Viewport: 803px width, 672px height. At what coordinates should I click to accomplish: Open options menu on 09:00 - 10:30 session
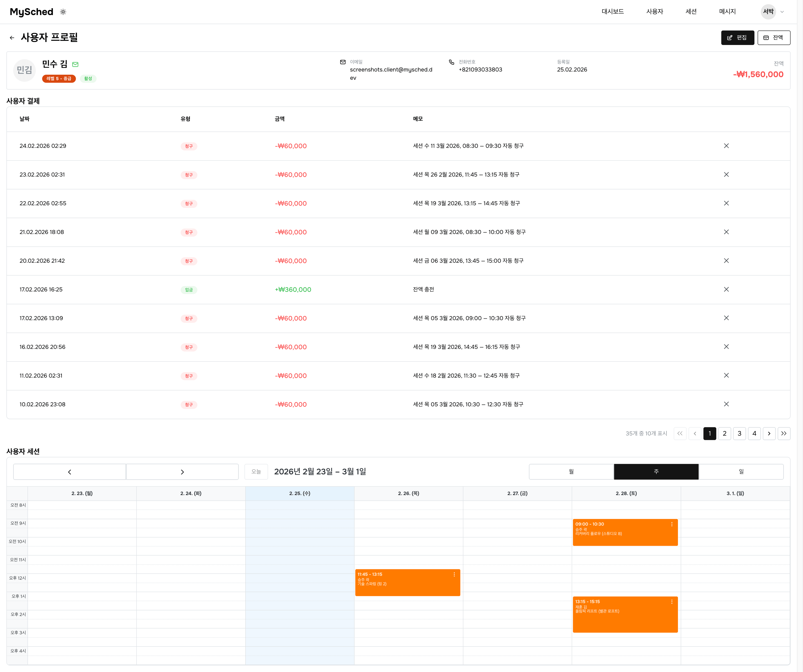coord(671,524)
